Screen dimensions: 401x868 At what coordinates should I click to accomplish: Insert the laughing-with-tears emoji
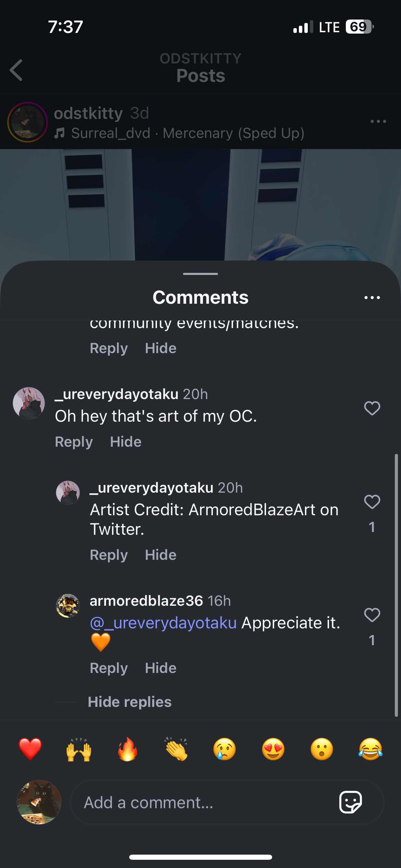point(370,749)
